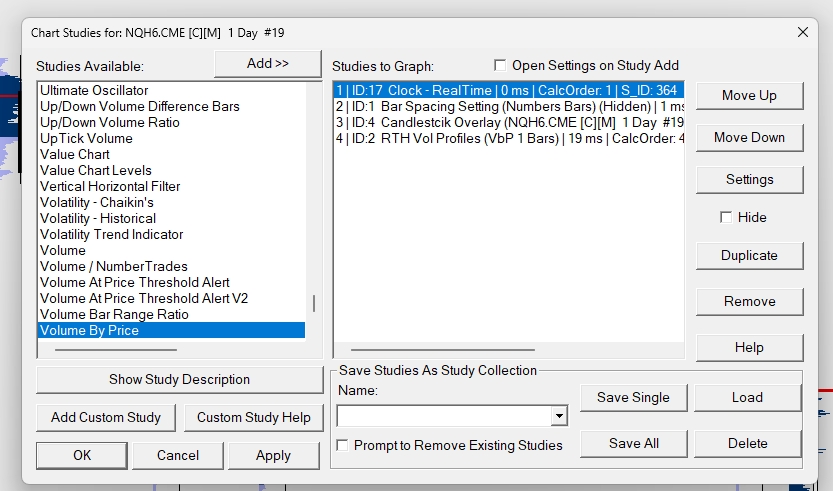Enable Open Settings on Study Add
The width and height of the screenshot is (833, 491).
[501, 65]
